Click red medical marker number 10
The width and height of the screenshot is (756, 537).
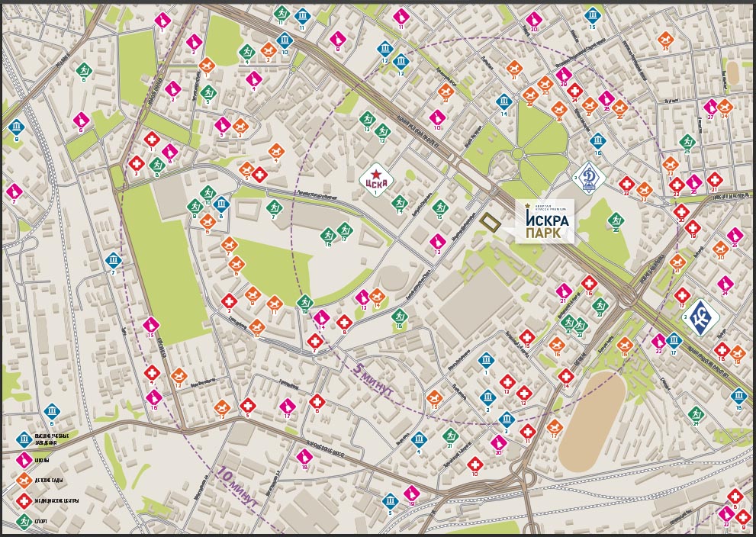tap(475, 465)
